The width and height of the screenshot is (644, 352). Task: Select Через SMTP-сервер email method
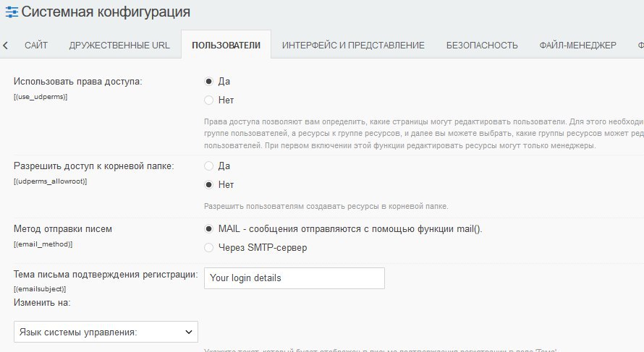click(x=208, y=247)
